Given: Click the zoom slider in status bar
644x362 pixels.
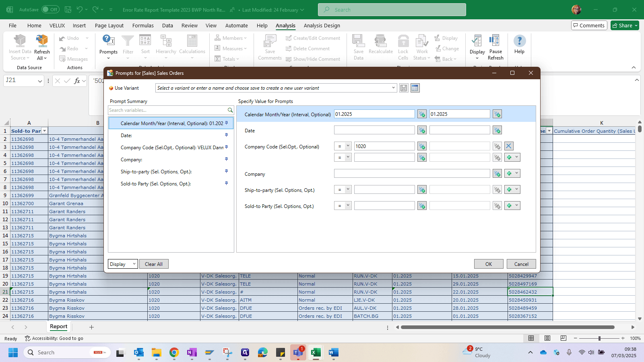Looking at the screenshot, I should click(599, 338).
